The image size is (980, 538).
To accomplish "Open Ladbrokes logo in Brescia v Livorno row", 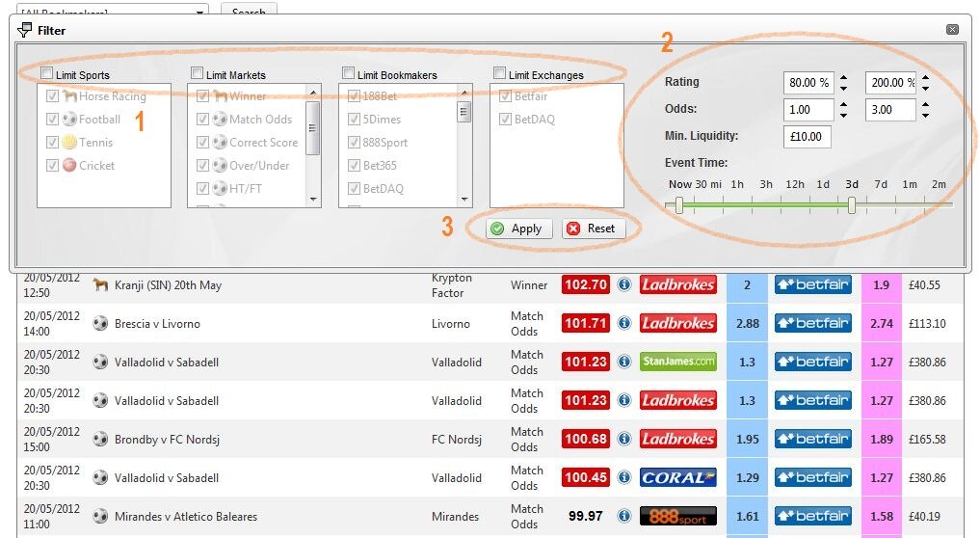I will pos(678,323).
